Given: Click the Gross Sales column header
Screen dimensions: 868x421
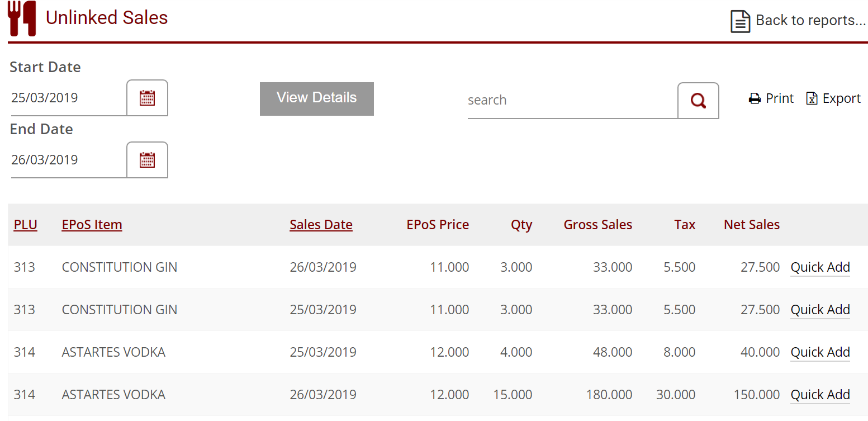Looking at the screenshot, I should pos(597,224).
